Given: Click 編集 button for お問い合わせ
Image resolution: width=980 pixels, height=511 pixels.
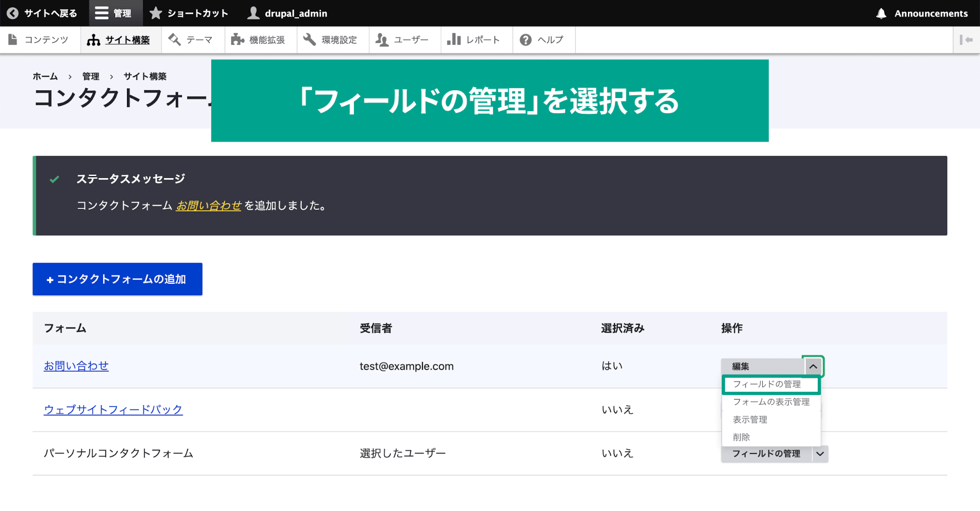Looking at the screenshot, I should tap(762, 366).
